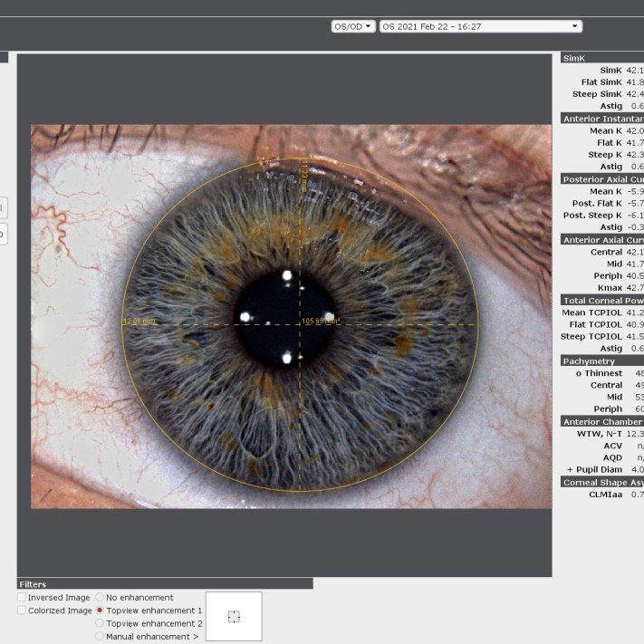This screenshot has height=644, width=644.
Task: Open the OS/OD eye selector dropdown
Action: point(353,26)
